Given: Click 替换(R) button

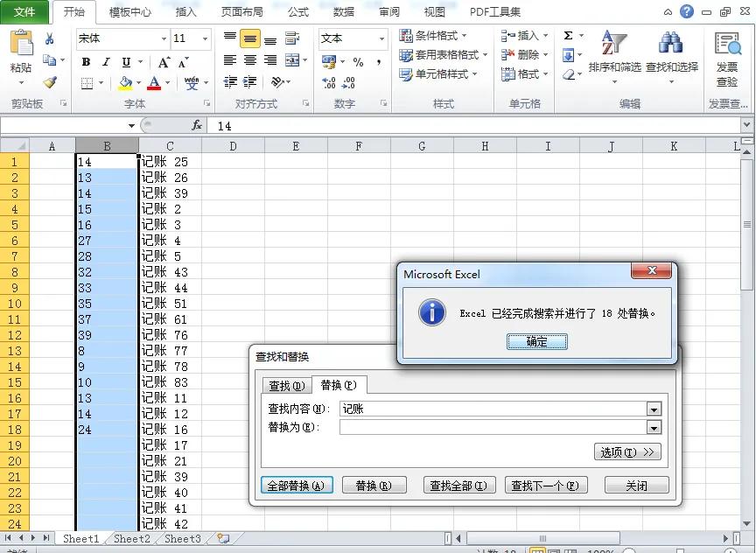Looking at the screenshot, I should [374, 485].
